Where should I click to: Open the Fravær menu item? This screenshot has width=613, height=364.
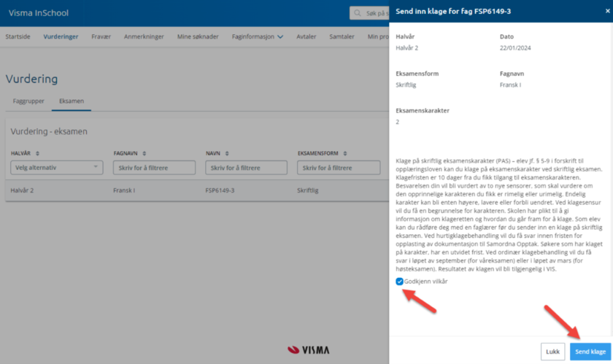(101, 36)
